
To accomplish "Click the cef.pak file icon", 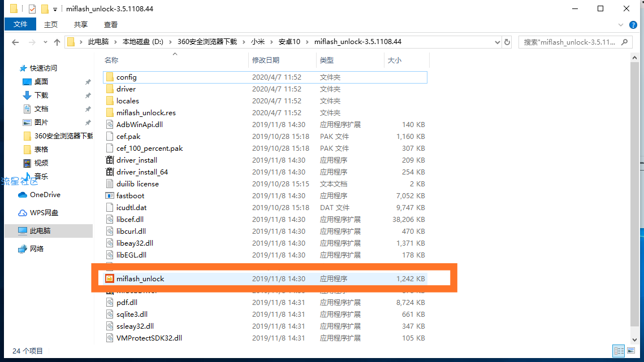I will tap(109, 137).
